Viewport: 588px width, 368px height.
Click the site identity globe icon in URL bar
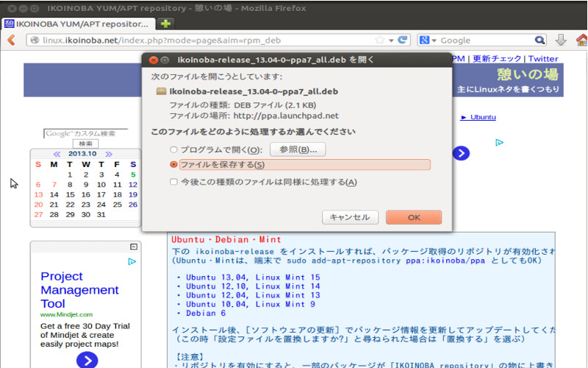(x=35, y=40)
